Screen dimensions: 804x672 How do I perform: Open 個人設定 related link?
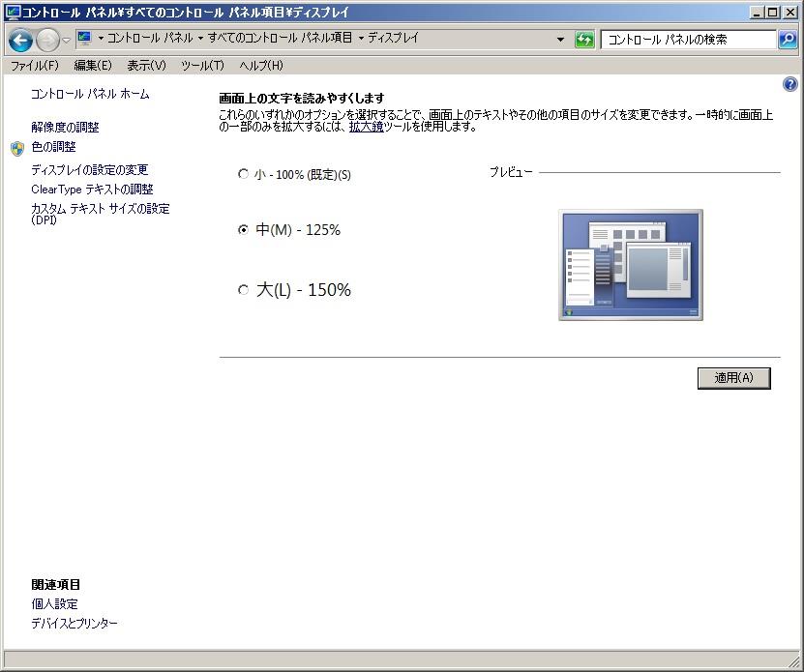54,603
